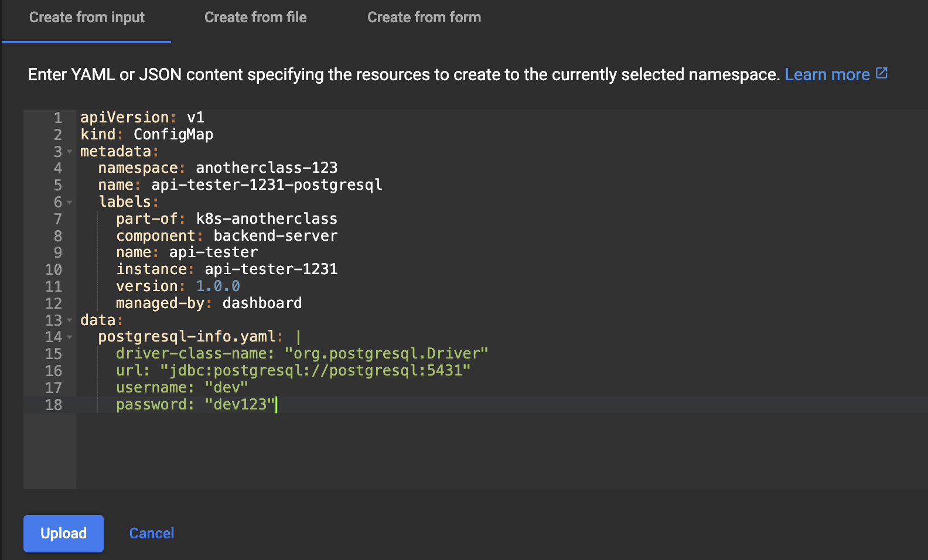The width and height of the screenshot is (928, 560).
Task: Click line number 10 in the gutter
Action: 53,269
